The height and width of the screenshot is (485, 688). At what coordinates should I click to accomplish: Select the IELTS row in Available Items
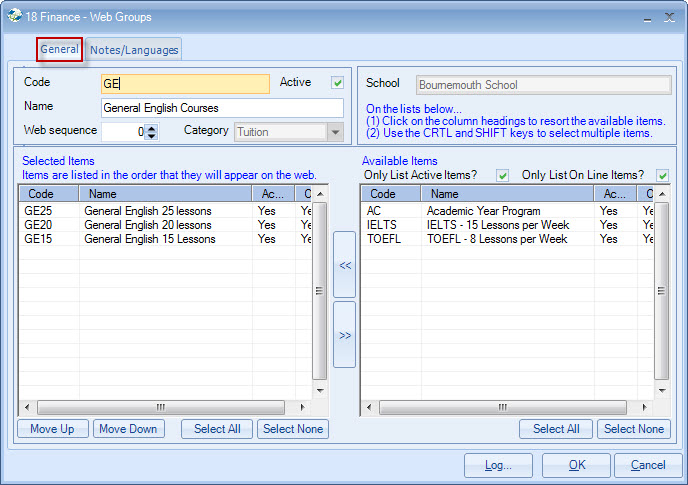click(500, 225)
